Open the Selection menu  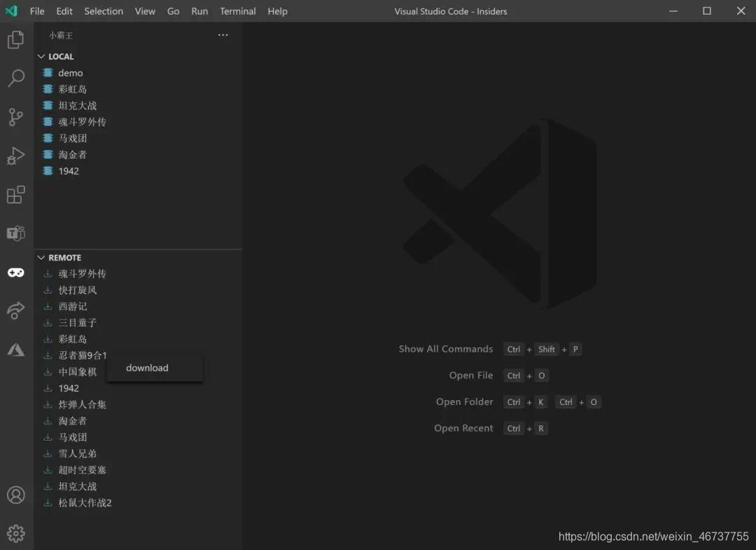pyautogui.click(x=104, y=11)
